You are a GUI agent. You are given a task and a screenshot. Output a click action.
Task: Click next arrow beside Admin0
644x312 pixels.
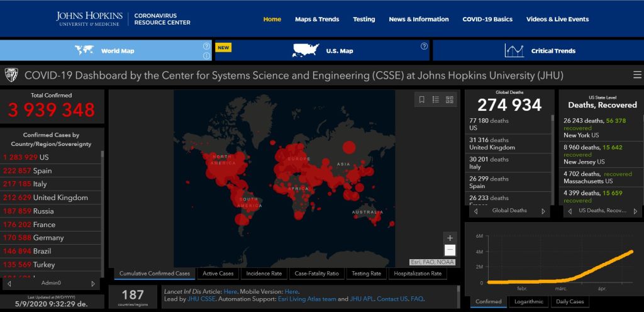[x=93, y=283]
